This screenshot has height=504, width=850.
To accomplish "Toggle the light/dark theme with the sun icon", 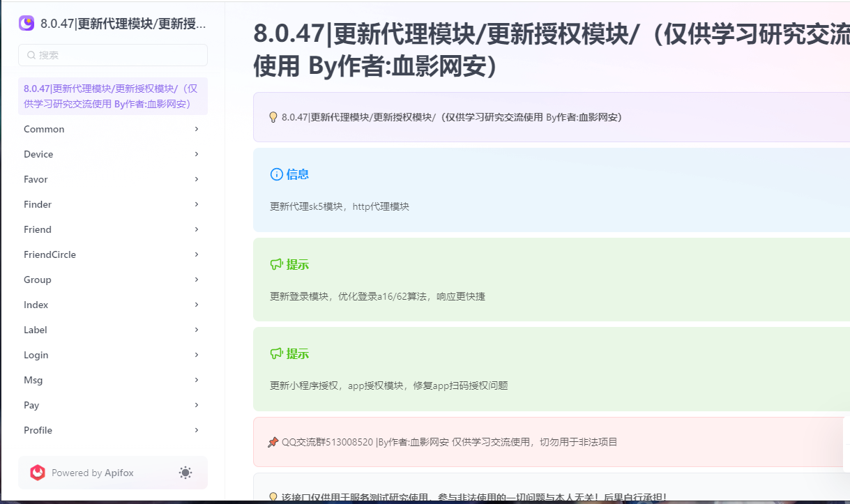I will [x=185, y=473].
